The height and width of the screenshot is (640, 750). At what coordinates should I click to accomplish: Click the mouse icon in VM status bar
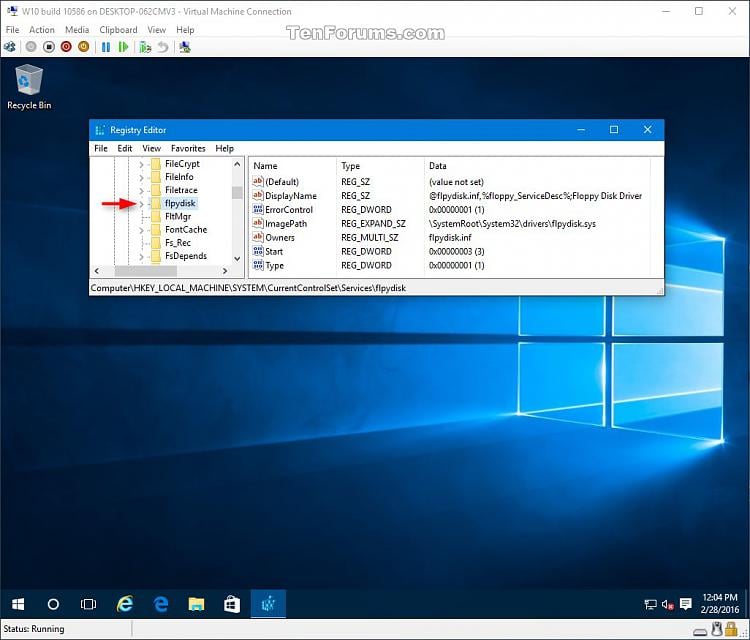(717, 629)
